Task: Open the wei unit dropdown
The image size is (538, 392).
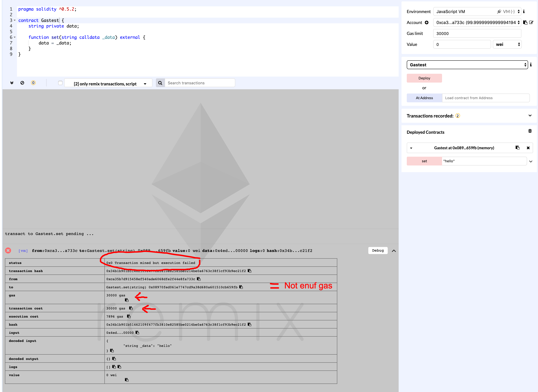Action: [x=507, y=44]
